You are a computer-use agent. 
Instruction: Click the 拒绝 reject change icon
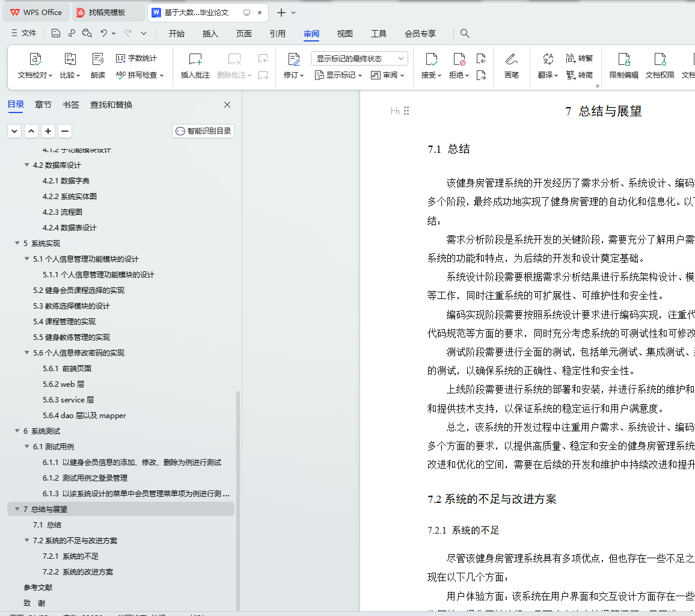[x=459, y=60]
